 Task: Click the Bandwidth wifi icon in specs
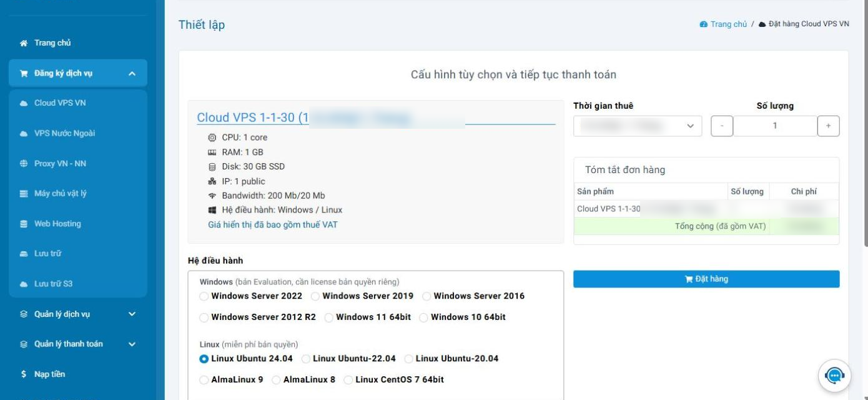(212, 196)
